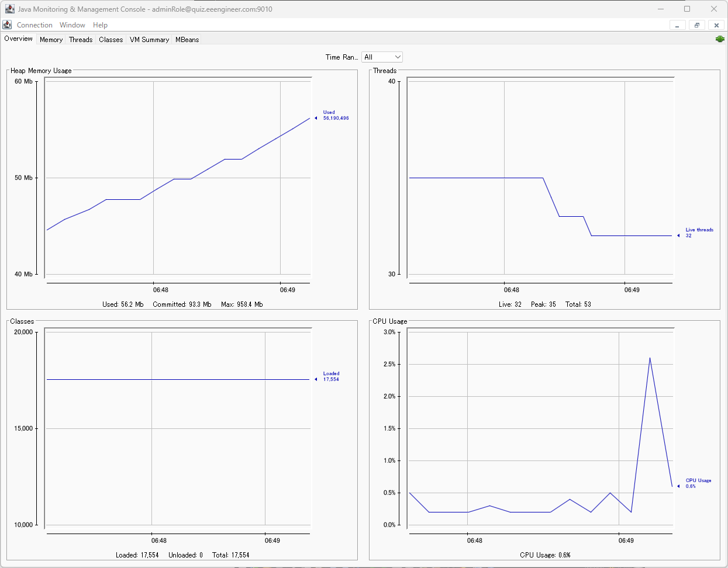This screenshot has width=728, height=568.
Task: Open the MBeans tab
Action: [x=187, y=39]
